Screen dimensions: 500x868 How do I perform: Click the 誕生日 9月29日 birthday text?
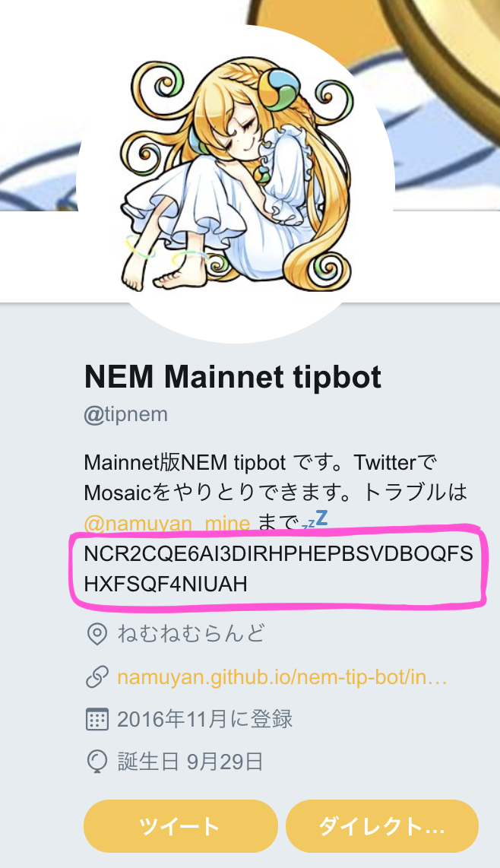pos(190,762)
